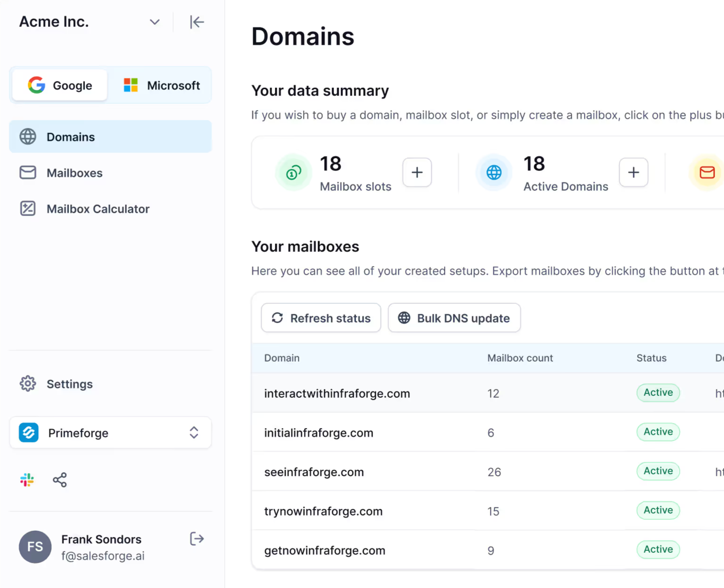724x588 pixels.
Task: Open the Slack integration icon
Action: (x=27, y=480)
